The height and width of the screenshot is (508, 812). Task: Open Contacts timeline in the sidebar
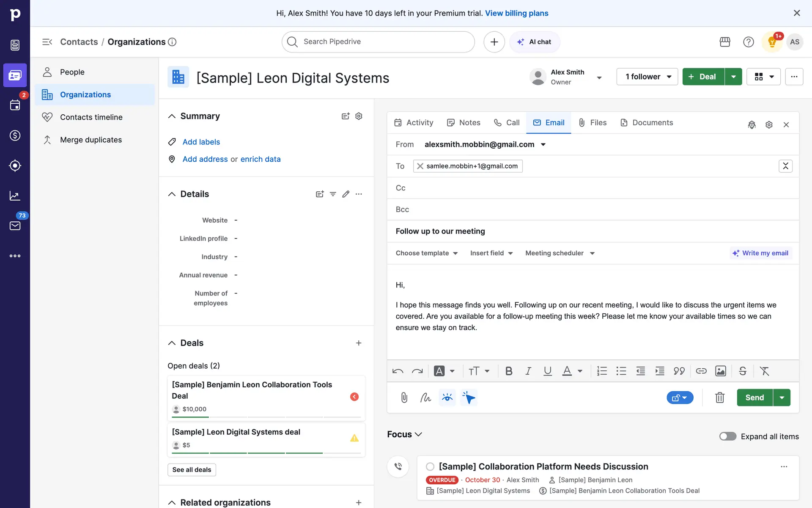coord(91,117)
